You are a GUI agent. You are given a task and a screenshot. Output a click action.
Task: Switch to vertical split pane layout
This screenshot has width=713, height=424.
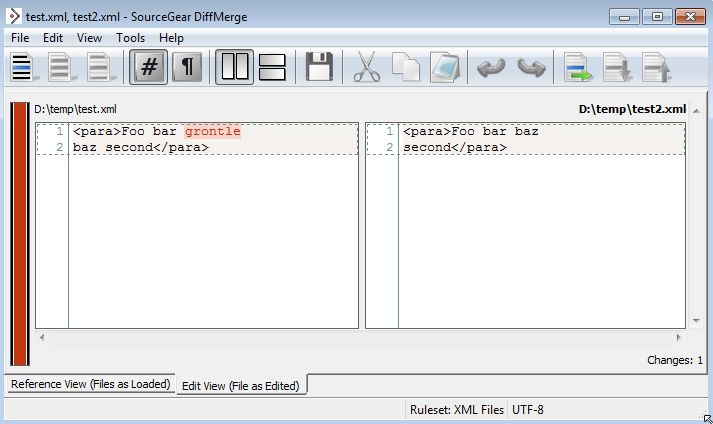(234, 67)
